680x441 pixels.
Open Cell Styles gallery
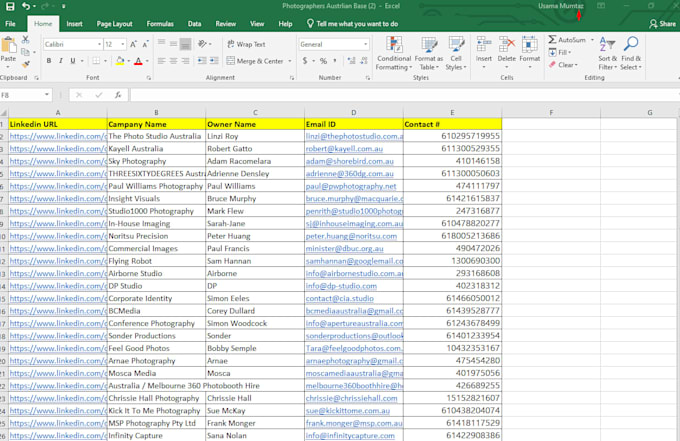coord(456,53)
